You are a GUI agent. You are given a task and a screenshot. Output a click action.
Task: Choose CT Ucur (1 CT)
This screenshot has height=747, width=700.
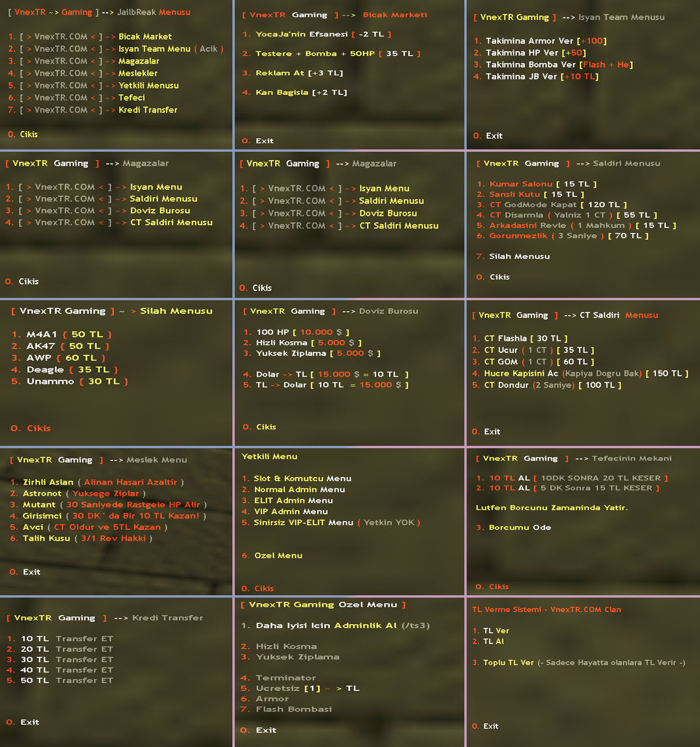click(533, 350)
